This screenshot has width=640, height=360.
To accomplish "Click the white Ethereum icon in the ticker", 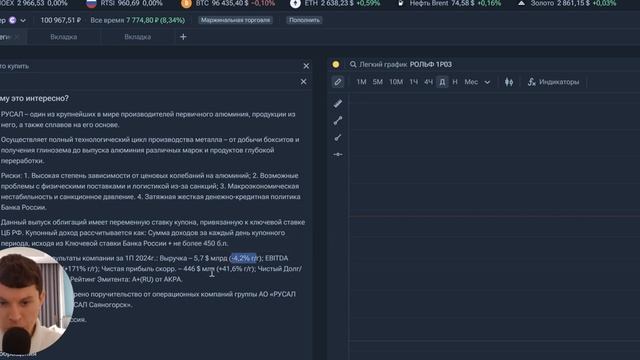I will pos(295,4).
